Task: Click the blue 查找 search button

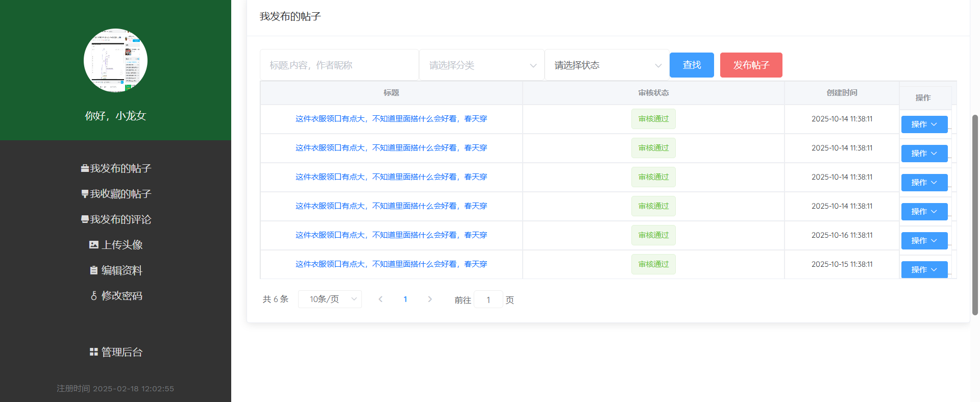Action: point(692,65)
